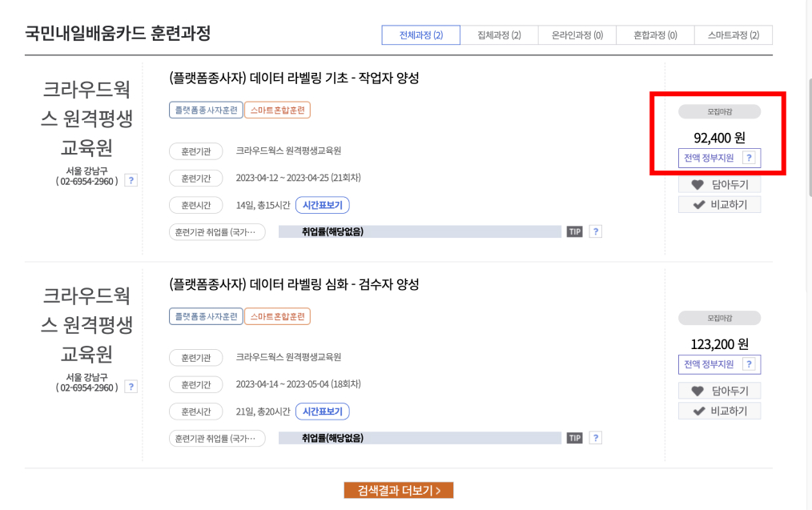
Task: Toggle 비교하기 for the second course
Action: point(718,410)
